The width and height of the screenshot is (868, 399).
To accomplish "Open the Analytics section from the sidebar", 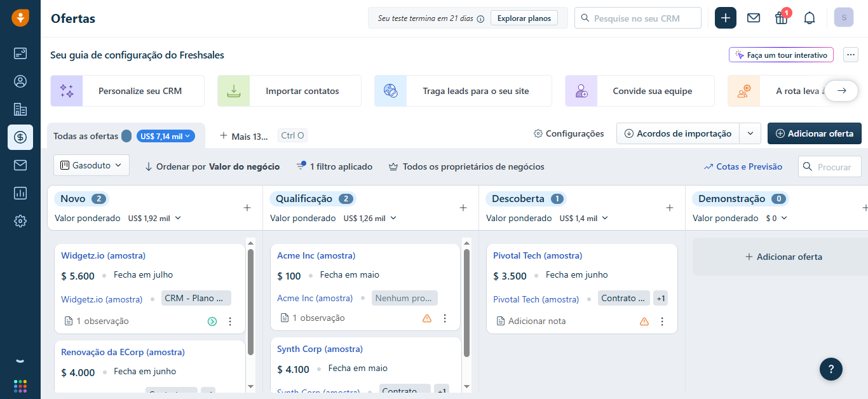I will tap(20, 193).
